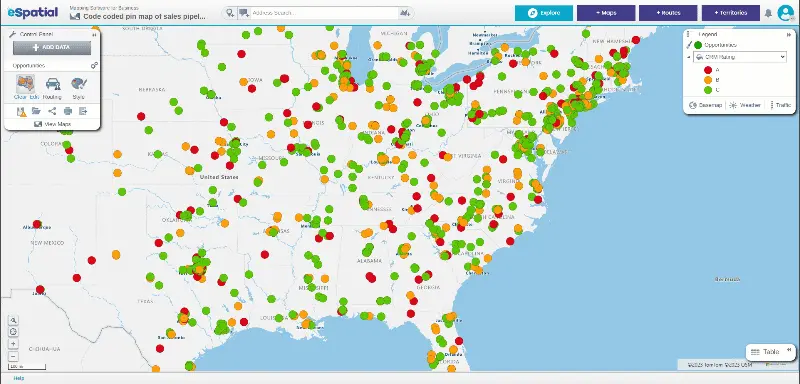The width and height of the screenshot is (800, 384).
Task: Open the folder icon in Control Panel
Action: coord(36,111)
